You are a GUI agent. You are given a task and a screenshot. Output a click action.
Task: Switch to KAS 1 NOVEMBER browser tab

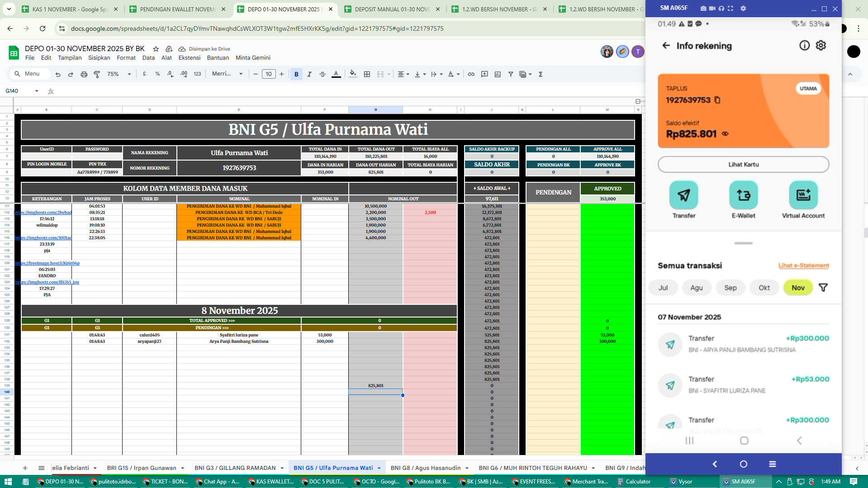70,9
